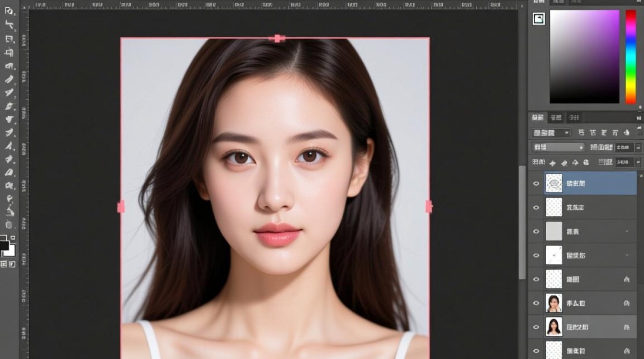This screenshot has height=359, width=644.
Task: Click the third filter icon in the layers filter row
Action: [604, 133]
